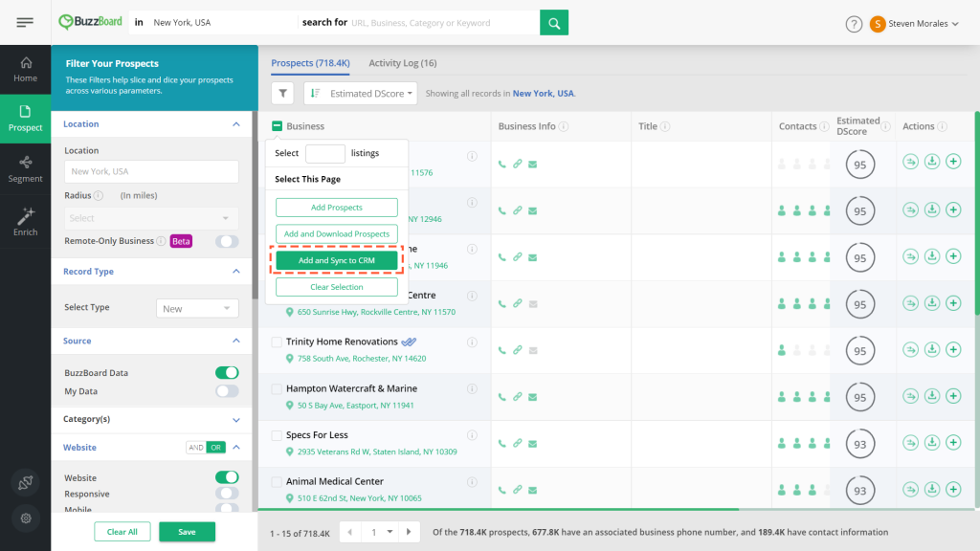The image size is (980, 551).
Task: Open the Select Type dropdown showing New
Action: pyautogui.click(x=197, y=309)
